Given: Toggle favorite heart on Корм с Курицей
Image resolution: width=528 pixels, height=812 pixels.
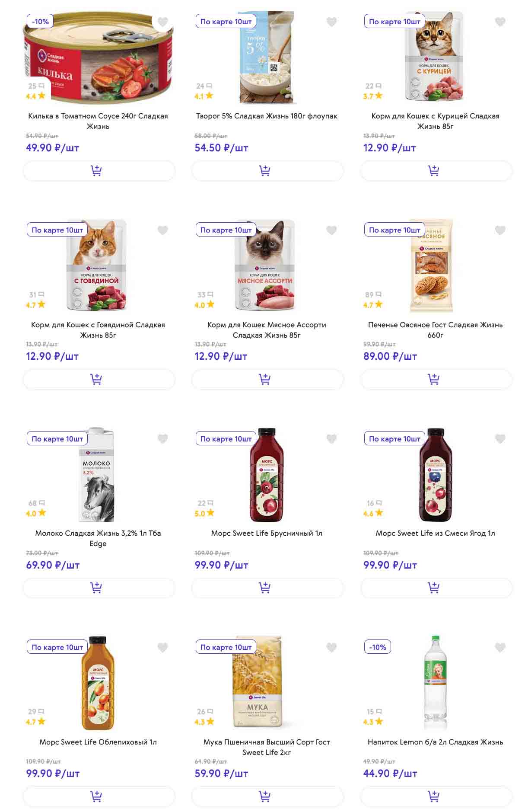Looking at the screenshot, I should tap(500, 22).
